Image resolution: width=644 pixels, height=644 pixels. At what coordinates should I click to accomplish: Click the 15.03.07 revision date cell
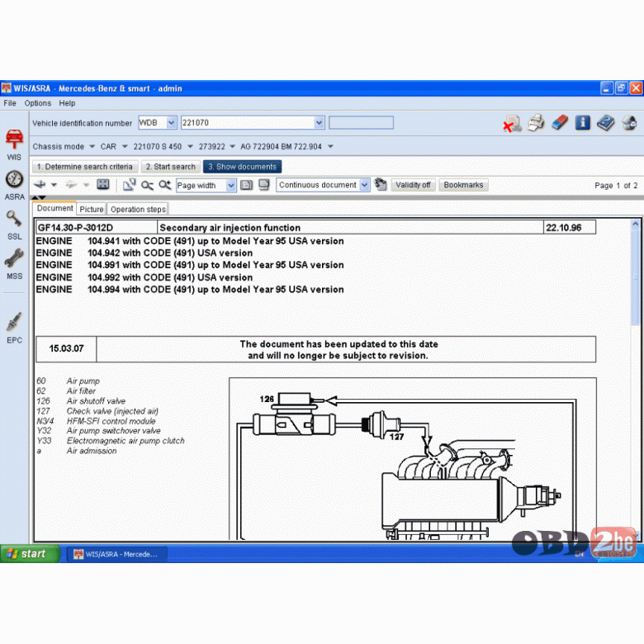point(67,348)
